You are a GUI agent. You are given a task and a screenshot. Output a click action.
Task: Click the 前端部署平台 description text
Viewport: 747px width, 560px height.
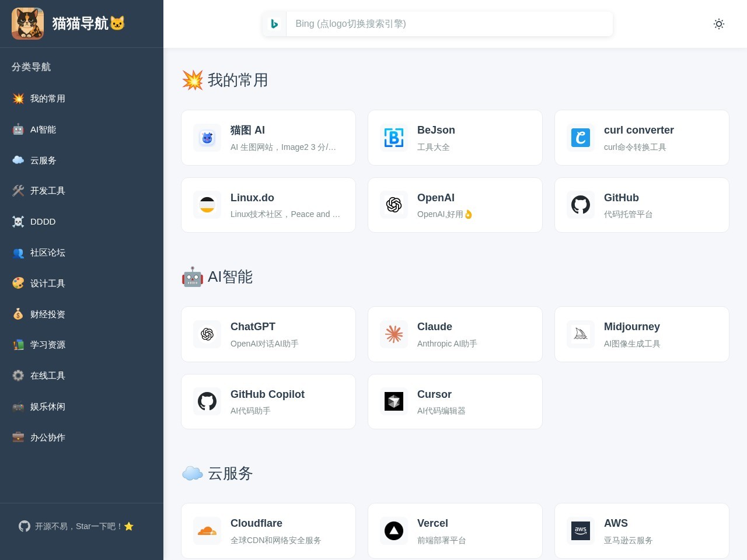tap(442, 540)
